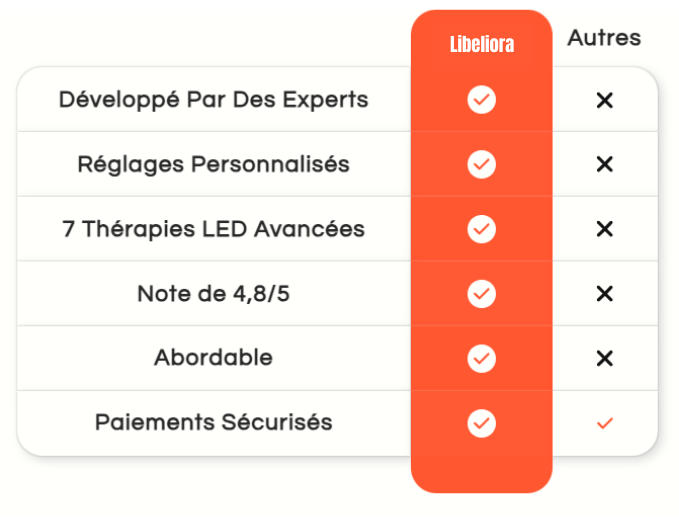This screenshot has height=526, width=679.
Task: Click the Libeliora checkmark for 7 Thérapies LED Avancées
Action: pyautogui.click(x=482, y=229)
